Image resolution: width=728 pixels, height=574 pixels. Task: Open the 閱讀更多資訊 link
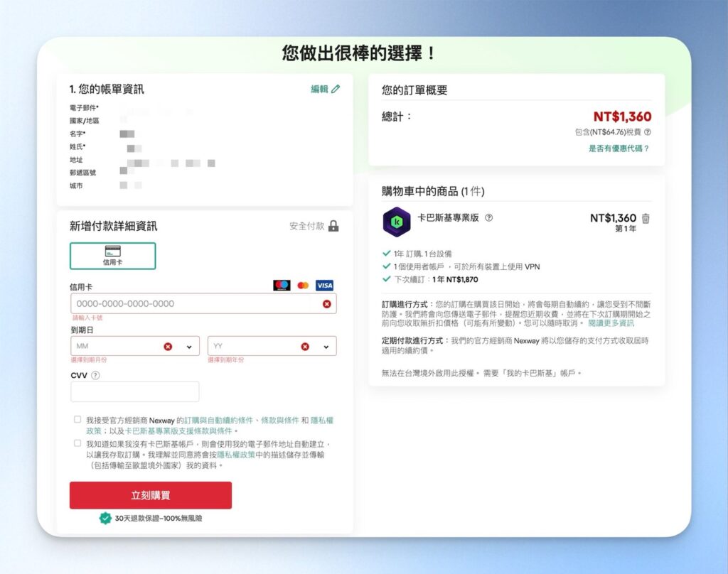611,323
